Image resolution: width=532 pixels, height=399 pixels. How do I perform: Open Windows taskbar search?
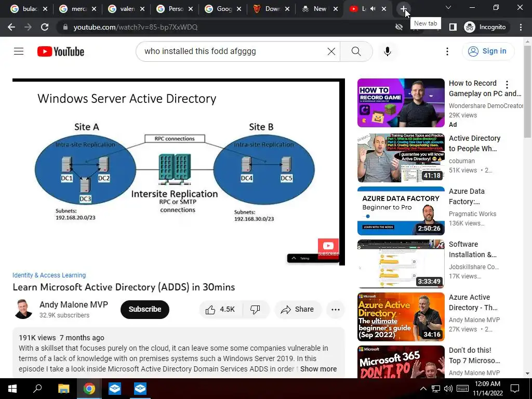tap(37, 389)
